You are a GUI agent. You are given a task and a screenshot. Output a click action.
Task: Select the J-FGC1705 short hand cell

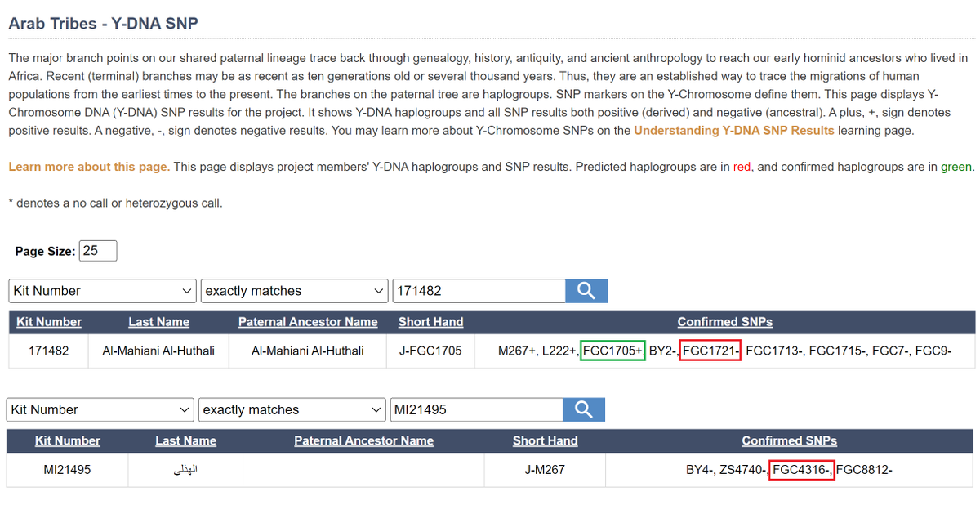(430, 351)
